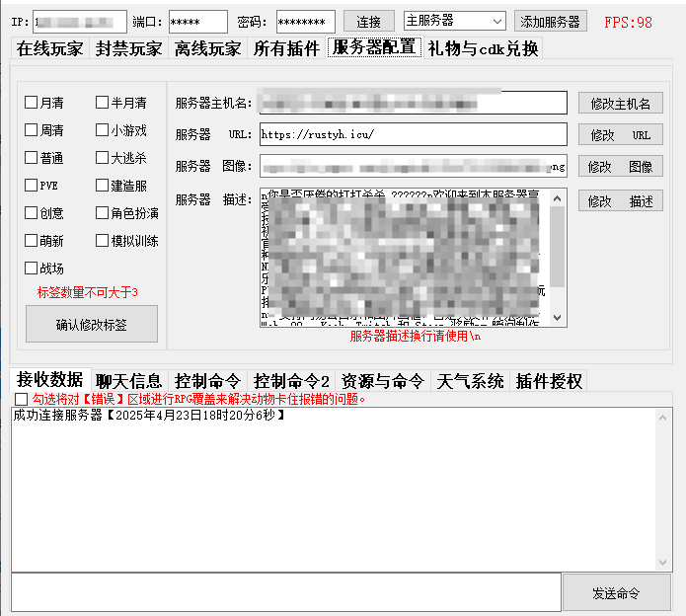Click the received-data log scroll-down arrow
Screen dimensions: 686x616
[x=662, y=562]
